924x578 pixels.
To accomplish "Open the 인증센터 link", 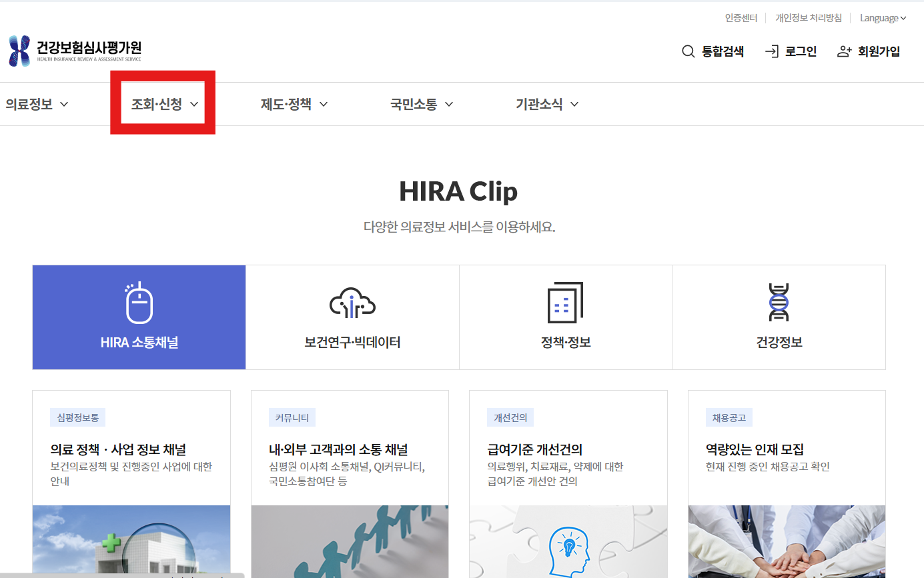I will pyautogui.click(x=741, y=18).
